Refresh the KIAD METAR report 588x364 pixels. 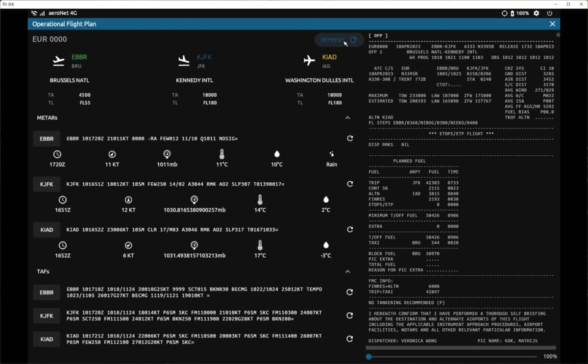click(x=349, y=229)
